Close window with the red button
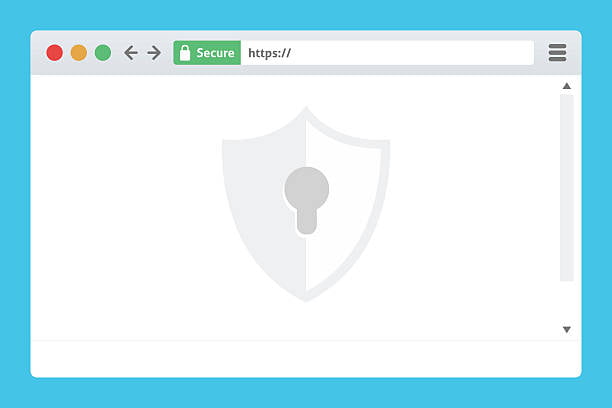 [55, 53]
